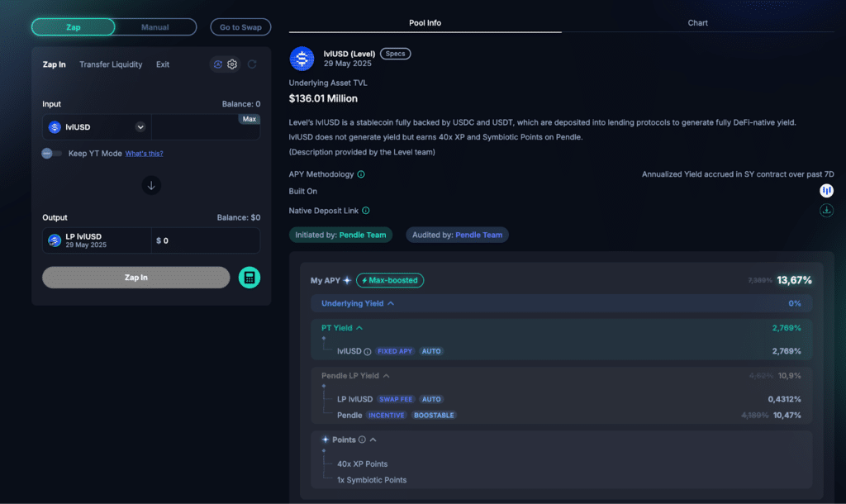Click the LP lvlUSD token icon in Output
The width and height of the screenshot is (846, 504).
pos(55,240)
